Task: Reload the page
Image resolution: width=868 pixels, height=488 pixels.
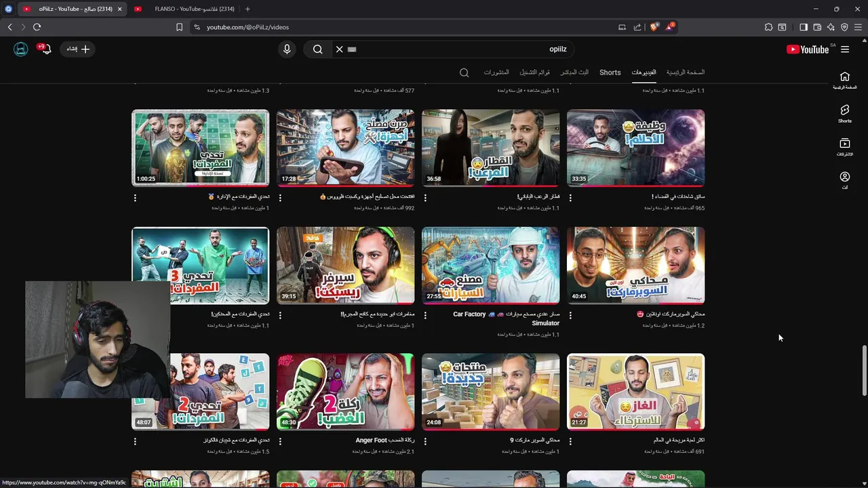Action: click(x=37, y=27)
